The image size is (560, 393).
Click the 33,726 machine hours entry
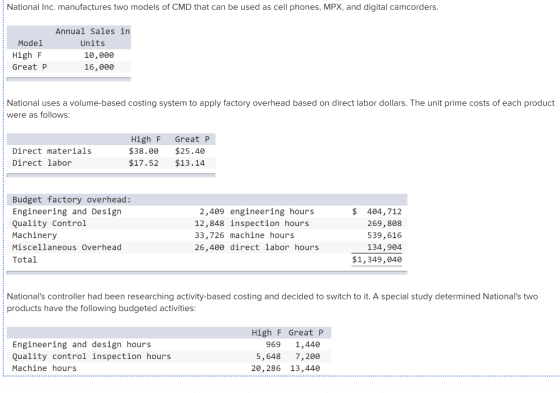point(244,235)
